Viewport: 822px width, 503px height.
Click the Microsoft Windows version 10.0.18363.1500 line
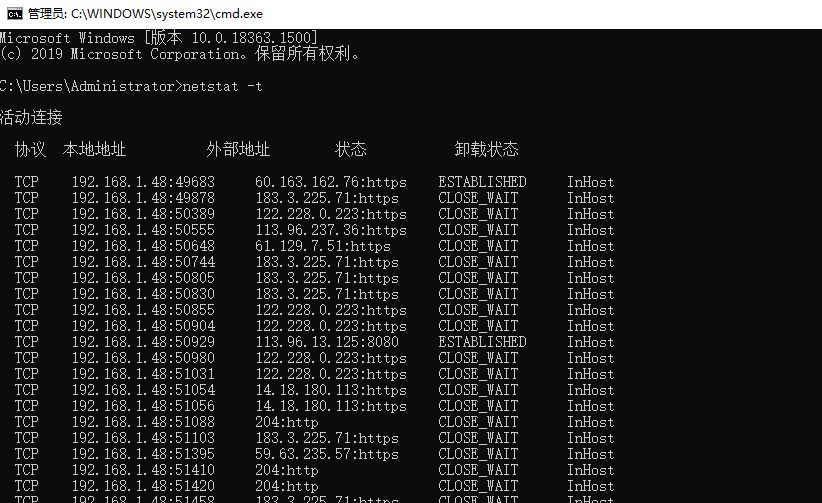pyautogui.click(x=159, y=38)
